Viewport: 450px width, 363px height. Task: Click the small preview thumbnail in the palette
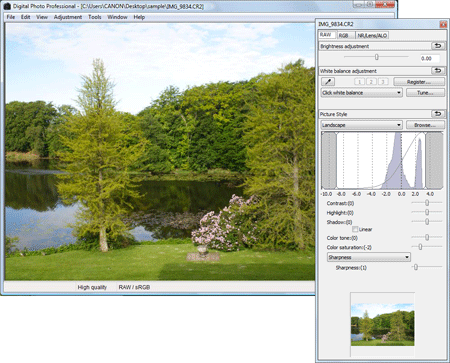click(x=383, y=324)
